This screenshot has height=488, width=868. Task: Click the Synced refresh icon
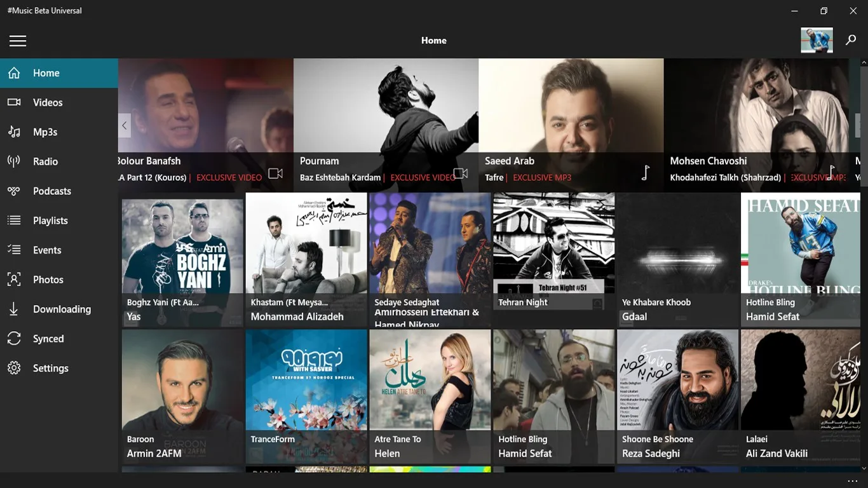pos(14,339)
